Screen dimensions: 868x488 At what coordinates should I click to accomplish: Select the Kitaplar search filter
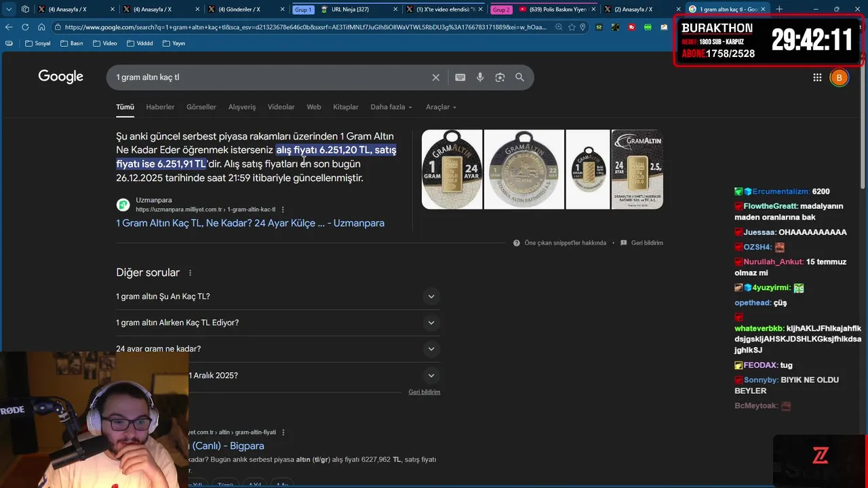(346, 107)
